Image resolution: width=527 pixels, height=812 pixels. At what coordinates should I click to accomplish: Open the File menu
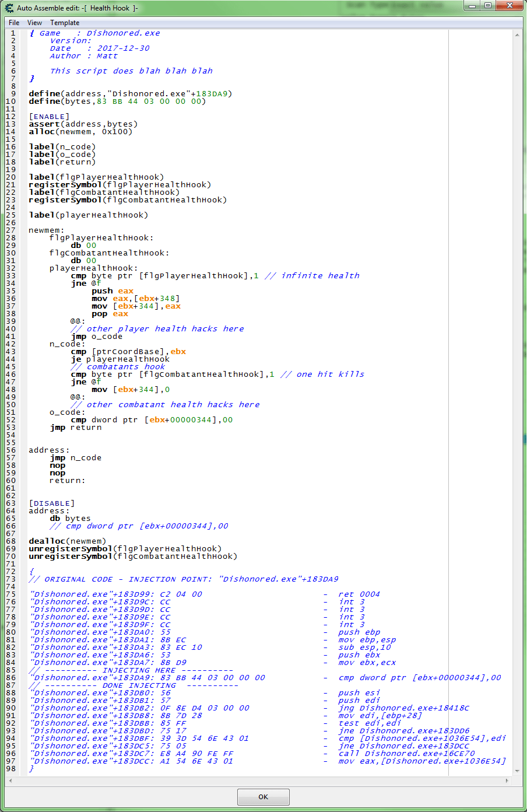(14, 23)
